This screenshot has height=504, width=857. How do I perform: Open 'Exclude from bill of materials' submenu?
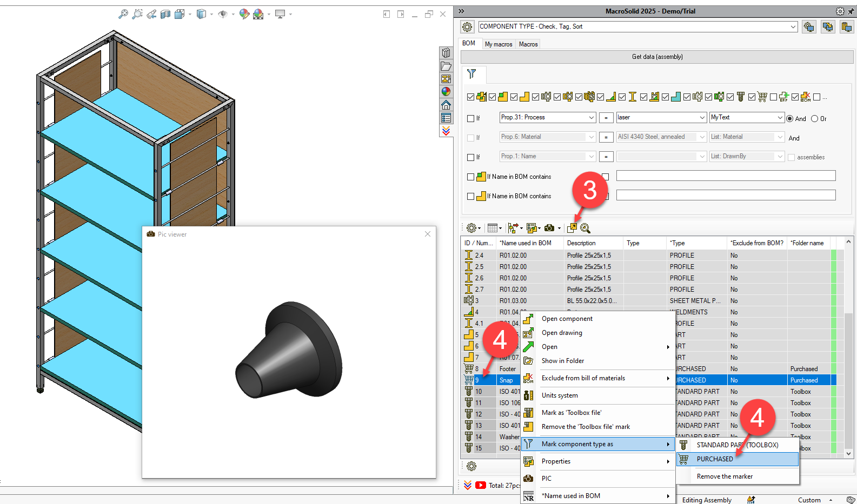point(598,378)
